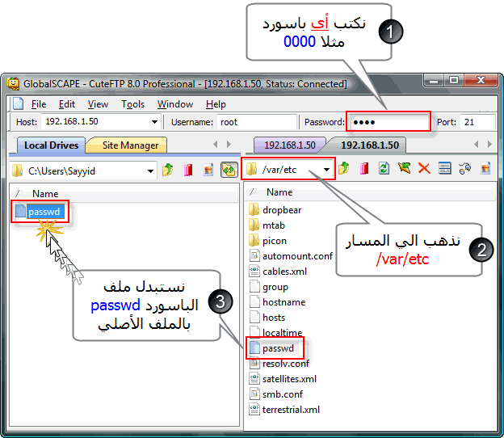504x438 pixels.
Task: Select the automount.conf file
Action: point(291,256)
